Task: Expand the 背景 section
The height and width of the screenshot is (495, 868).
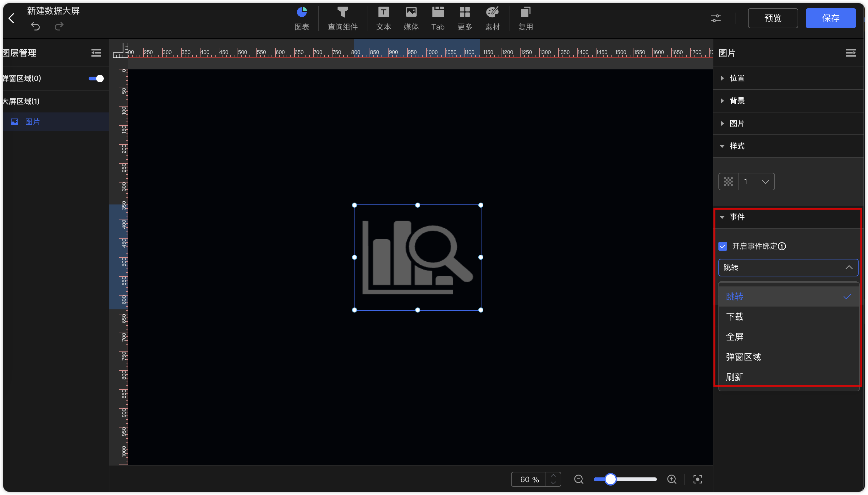Action: [x=788, y=101]
